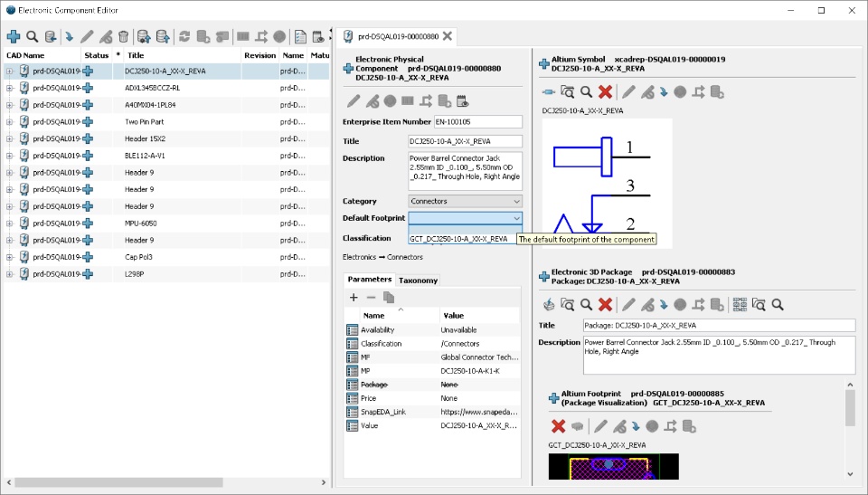Screen dimensions: 868x495
Task: Click the horizontal scrollbar of the component list
Action: 119,482
